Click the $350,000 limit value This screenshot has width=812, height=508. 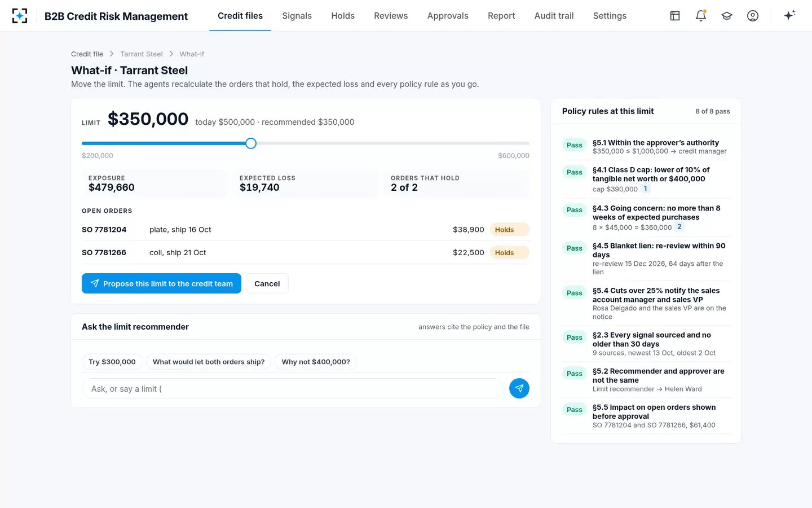148,119
